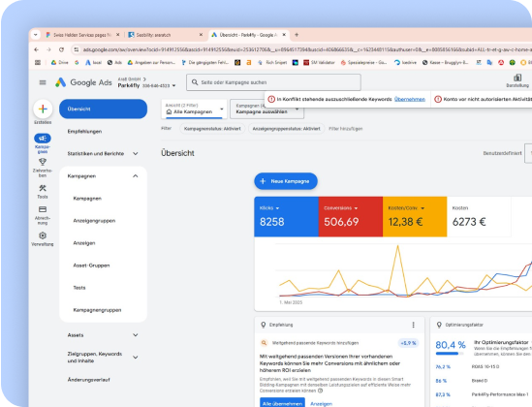
Task: Select Übersicht in the navigation
Action: [103, 109]
